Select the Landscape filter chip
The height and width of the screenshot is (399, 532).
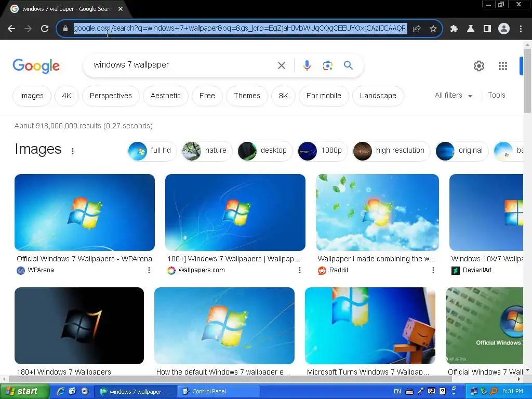[x=378, y=96]
